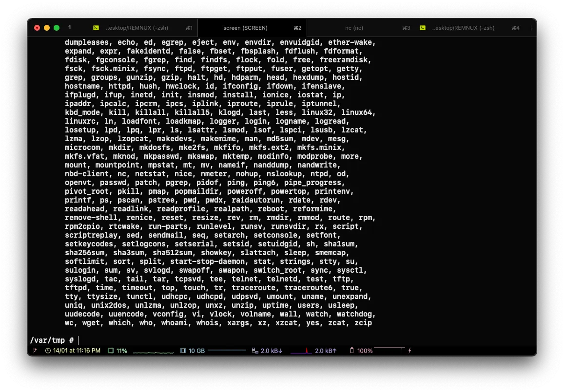Open a new tab with the plus button
Viewport: 564px width, 392px height.
[531, 28]
